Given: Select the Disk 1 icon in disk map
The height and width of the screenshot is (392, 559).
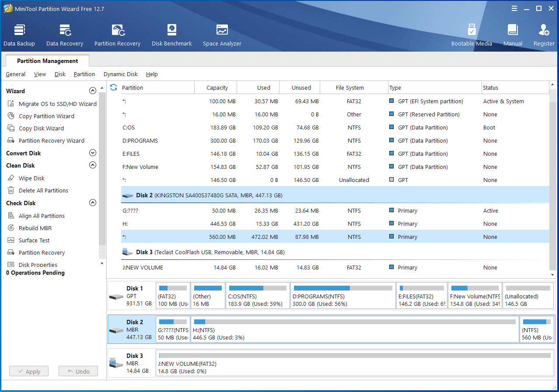Looking at the screenshot, I should (x=116, y=296).
